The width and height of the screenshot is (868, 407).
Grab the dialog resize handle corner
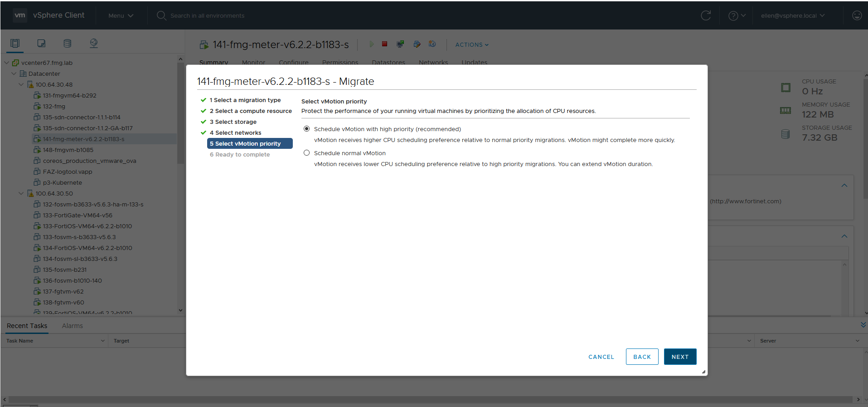703,372
